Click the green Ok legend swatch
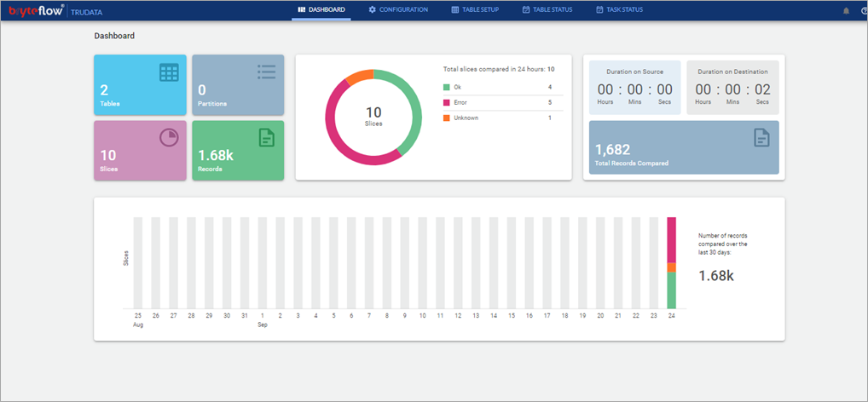 coord(446,87)
